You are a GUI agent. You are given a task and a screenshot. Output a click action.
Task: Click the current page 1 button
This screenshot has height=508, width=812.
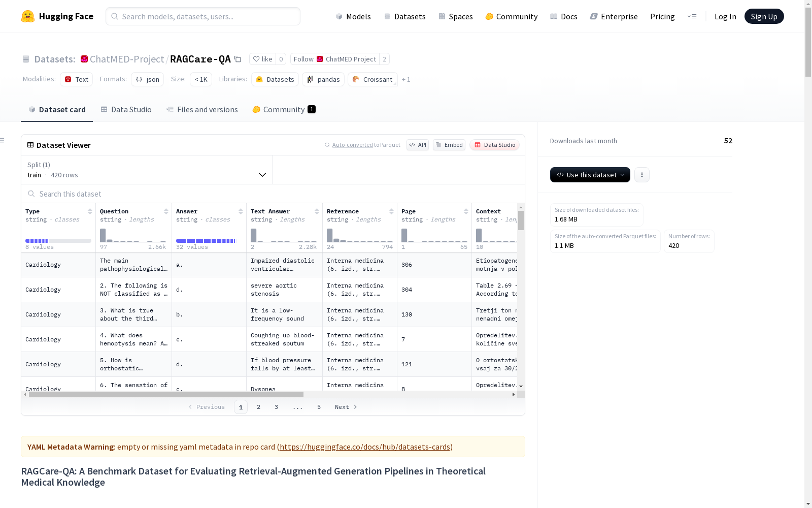point(241,407)
